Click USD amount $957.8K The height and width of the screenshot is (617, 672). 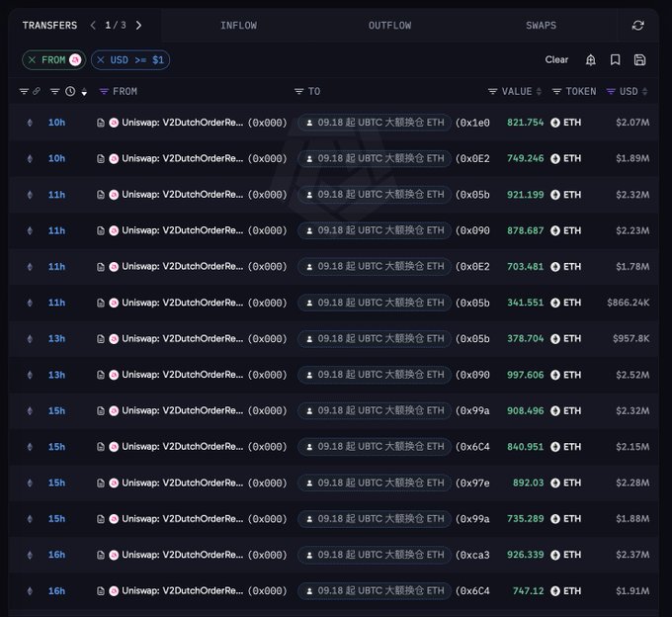(x=630, y=339)
